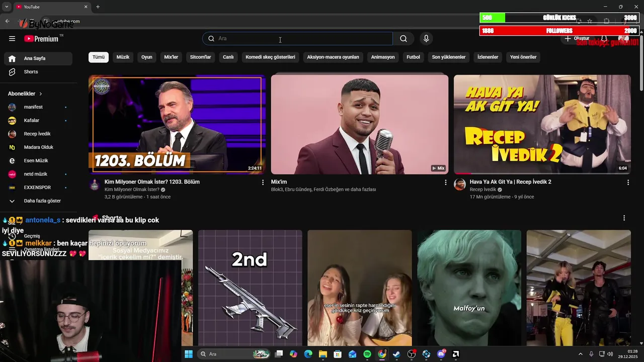Screen dimensions: 644x362
Task: Open Microsoft Store from the taskbar
Action: point(338,354)
